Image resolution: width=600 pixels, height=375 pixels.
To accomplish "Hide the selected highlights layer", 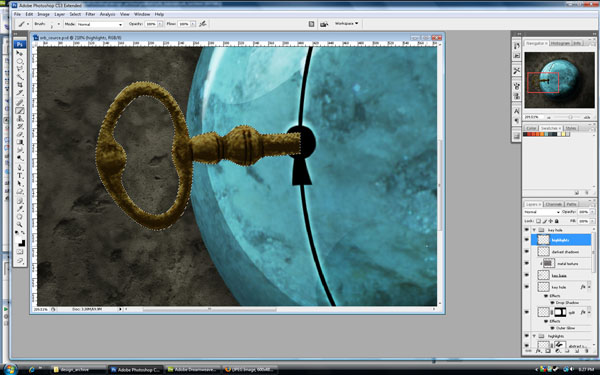I will (527, 240).
